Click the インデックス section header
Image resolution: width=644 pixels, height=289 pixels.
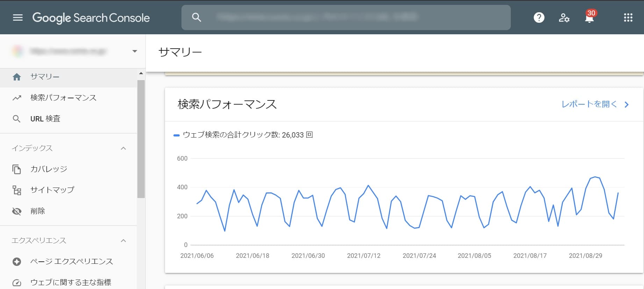(x=32, y=148)
